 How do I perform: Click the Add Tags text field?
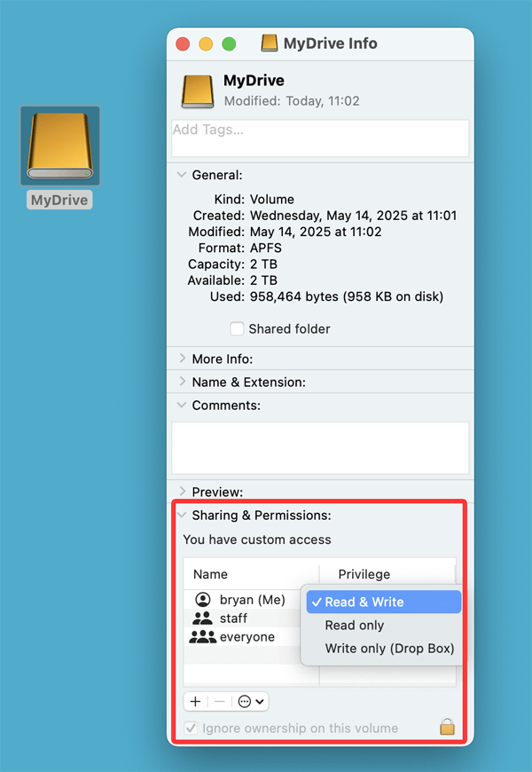[319, 138]
